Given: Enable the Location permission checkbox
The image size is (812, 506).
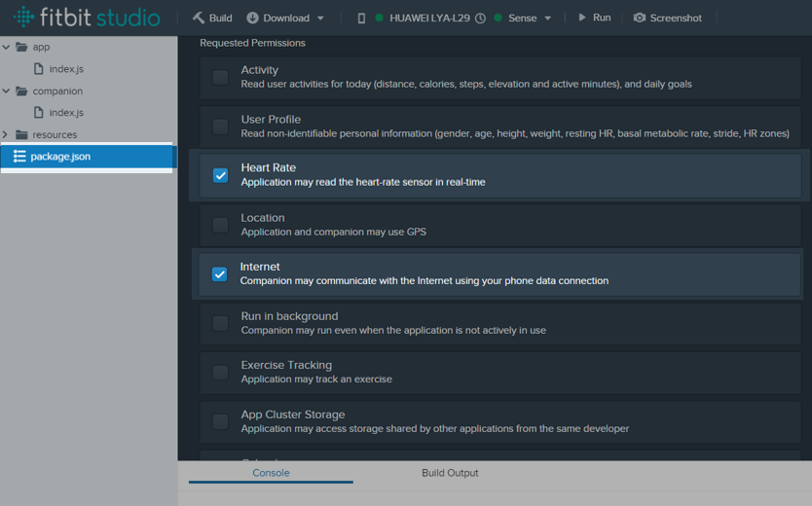Looking at the screenshot, I should pyautogui.click(x=221, y=225).
